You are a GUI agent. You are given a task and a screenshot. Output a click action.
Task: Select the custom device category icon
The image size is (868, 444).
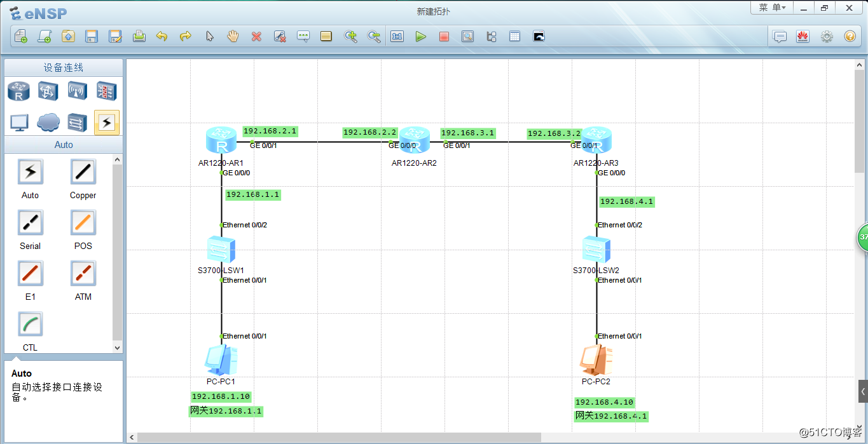point(77,122)
